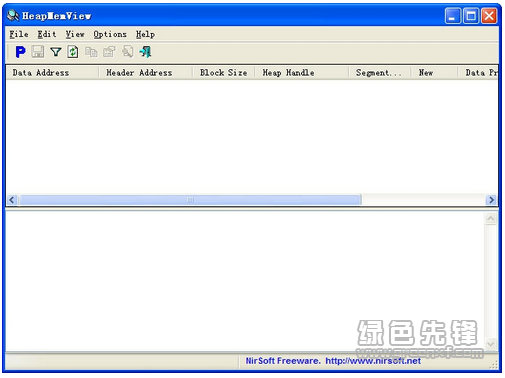Open the File menu
Image resolution: width=505 pixels, height=378 pixels.
pos(19,34)
